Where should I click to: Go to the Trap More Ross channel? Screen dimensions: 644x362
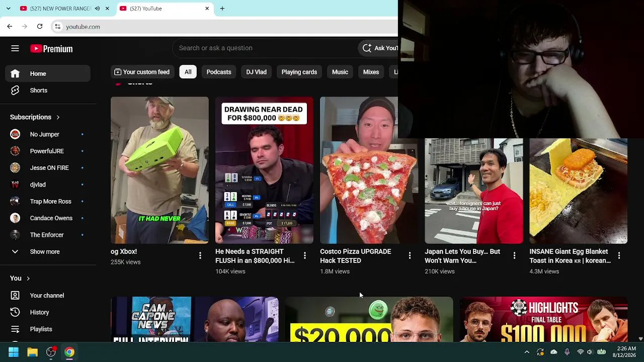[48, 201]
